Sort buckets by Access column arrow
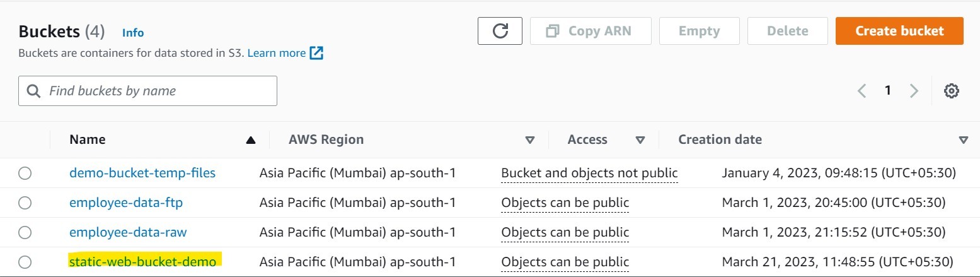Screen dimensions: 980x277 pyautogui.click(x=640, y=140)
